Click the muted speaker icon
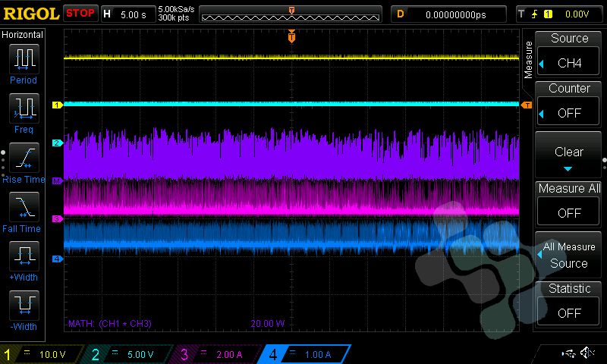 tap(587, 353)
